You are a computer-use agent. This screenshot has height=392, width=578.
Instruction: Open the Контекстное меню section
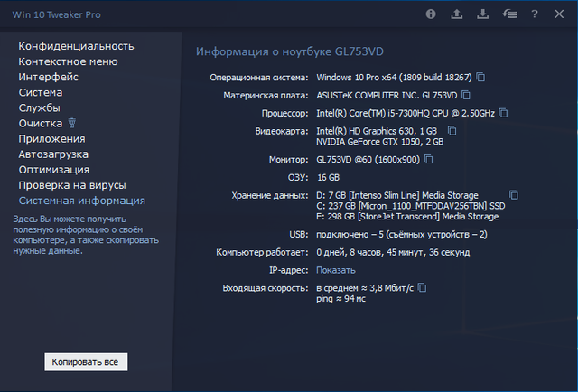tap(69, 61)
